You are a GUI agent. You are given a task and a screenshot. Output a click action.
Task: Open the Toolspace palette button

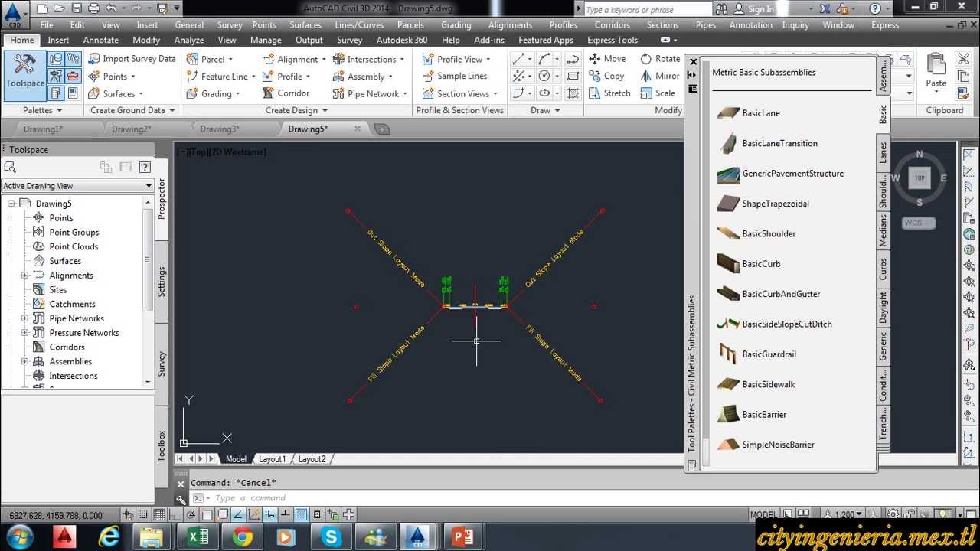[x=24, y=76]
